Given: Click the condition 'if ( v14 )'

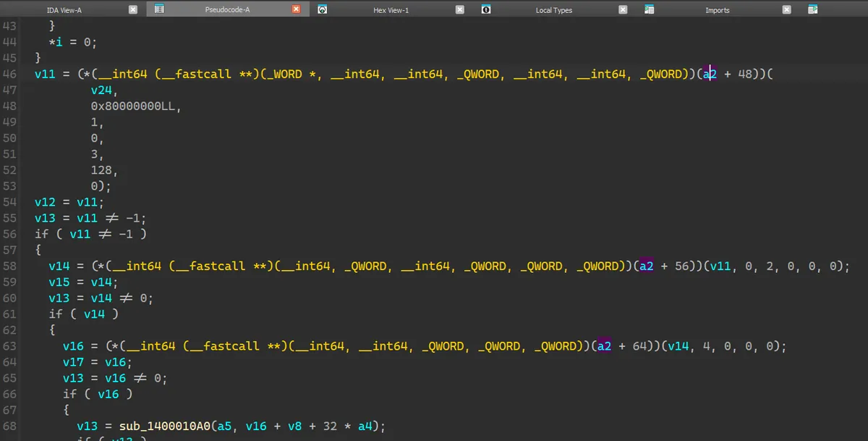Looking at the screenshot, I should point(83,314).
